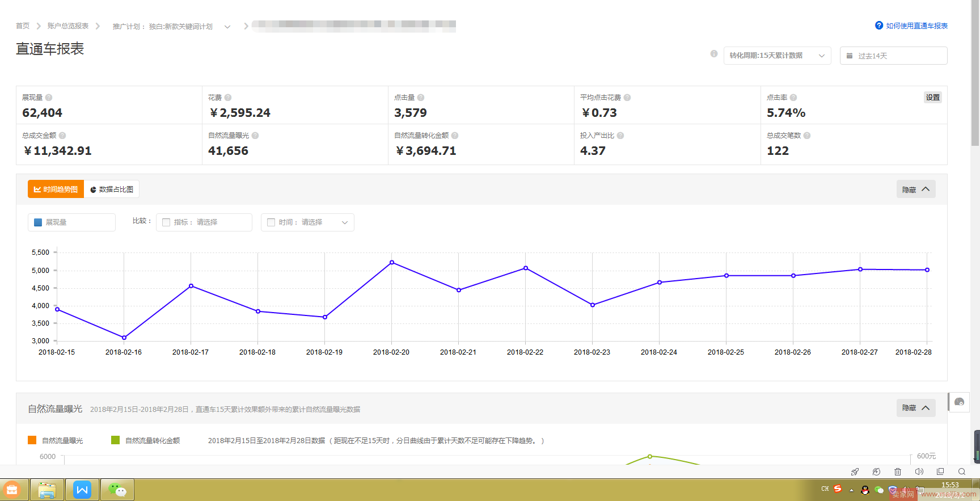
Task: Click the blue 展现量 color swatch
Action: (x=38, y=222)
